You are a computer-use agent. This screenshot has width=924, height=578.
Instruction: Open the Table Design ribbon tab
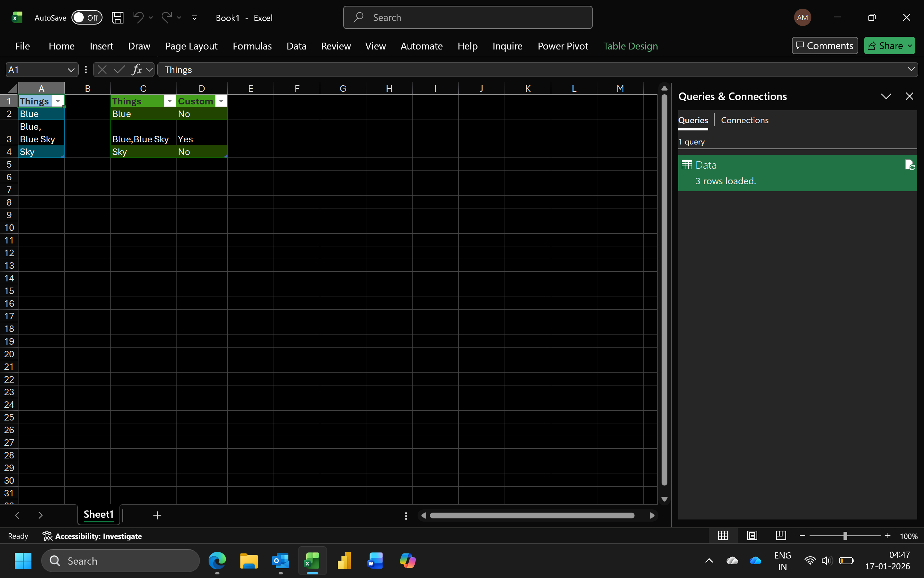[x=631, y=46]
